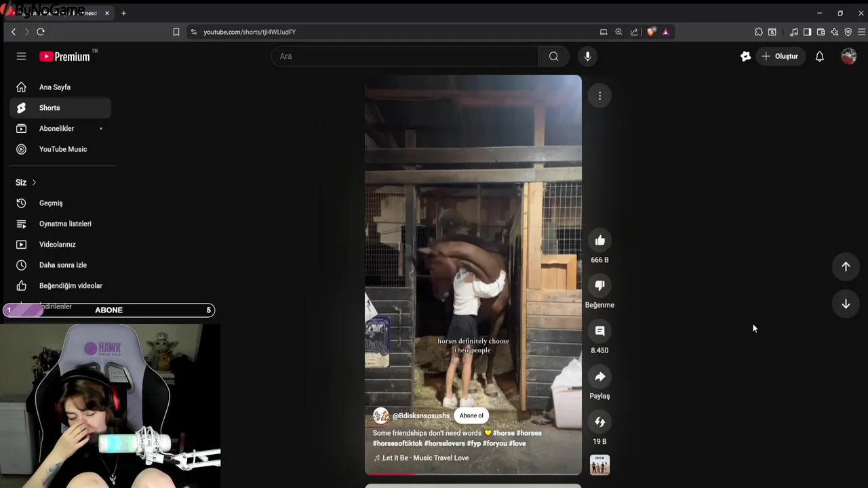
Task: Open the notifications bell
Action: (819, 56)
